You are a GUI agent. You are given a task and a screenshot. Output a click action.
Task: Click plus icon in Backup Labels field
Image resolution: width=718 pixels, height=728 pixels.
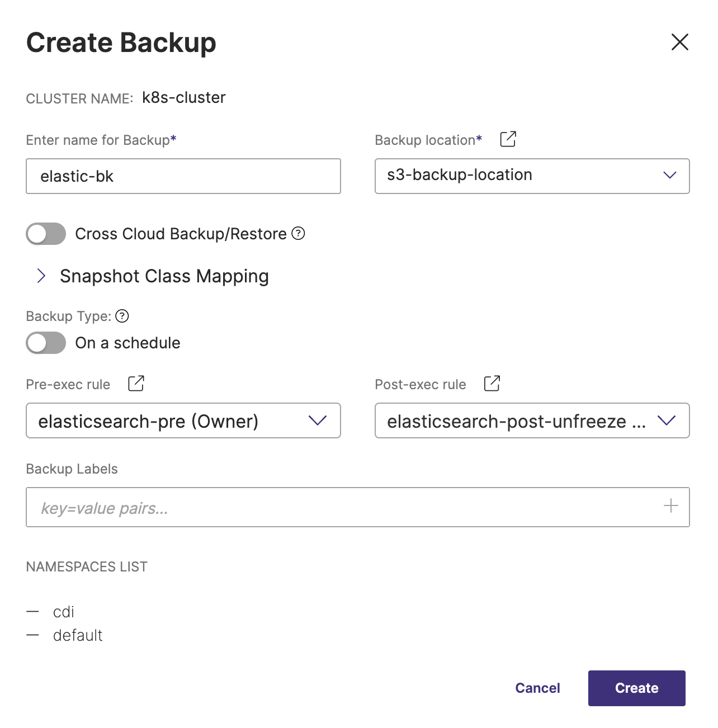click(x=670, y=506)
